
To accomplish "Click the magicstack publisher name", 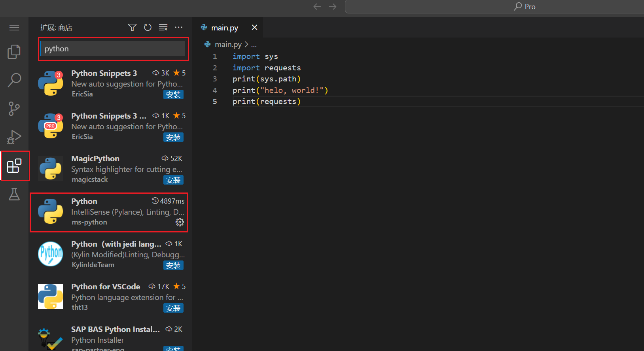I will click(90, 179).
